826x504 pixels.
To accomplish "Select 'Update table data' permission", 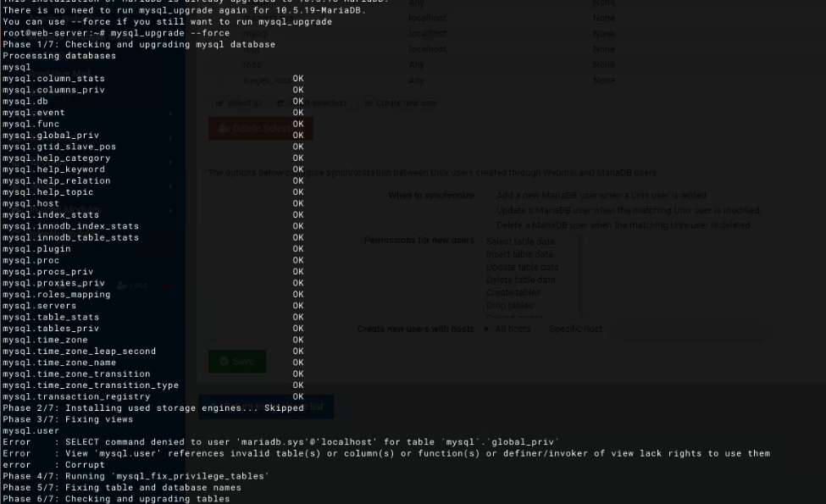I will click(x=523, y=267).
